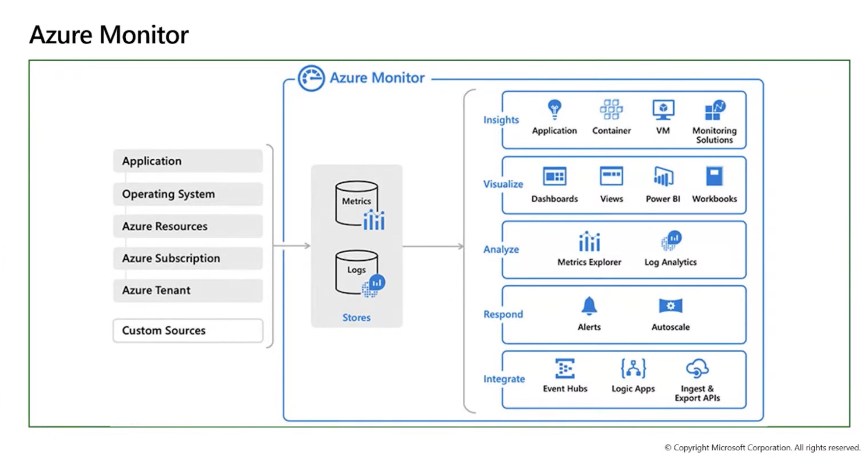Select the Views window icon
Screen dimensions: 868x464
[x=611, y=176]
